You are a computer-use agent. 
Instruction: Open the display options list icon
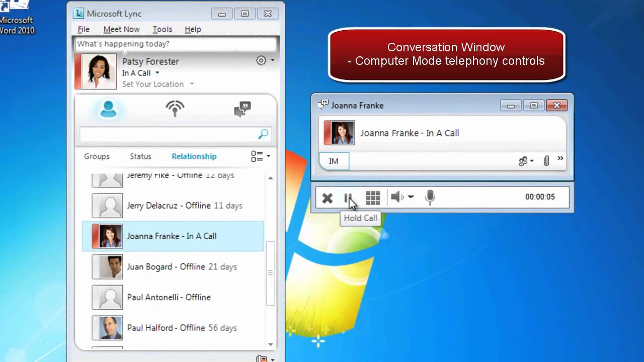pyautogui.click(x=257, y=156)
